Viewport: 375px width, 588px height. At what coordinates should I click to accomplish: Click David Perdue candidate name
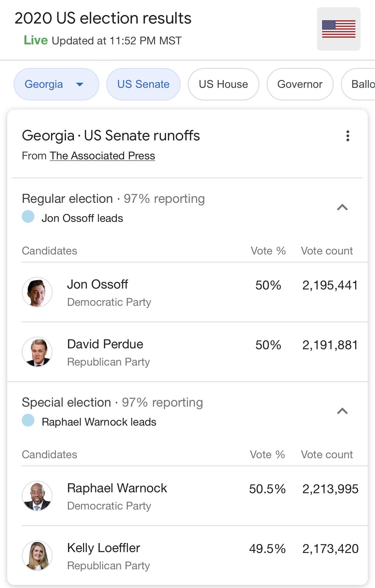coord(105,344)
